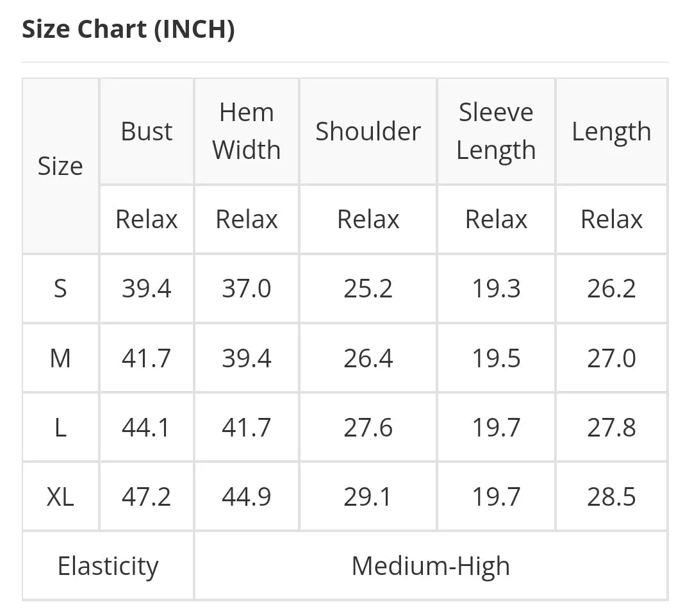Click the Size header cell
This screenshot has height=616, width=692.
[60, 166]
